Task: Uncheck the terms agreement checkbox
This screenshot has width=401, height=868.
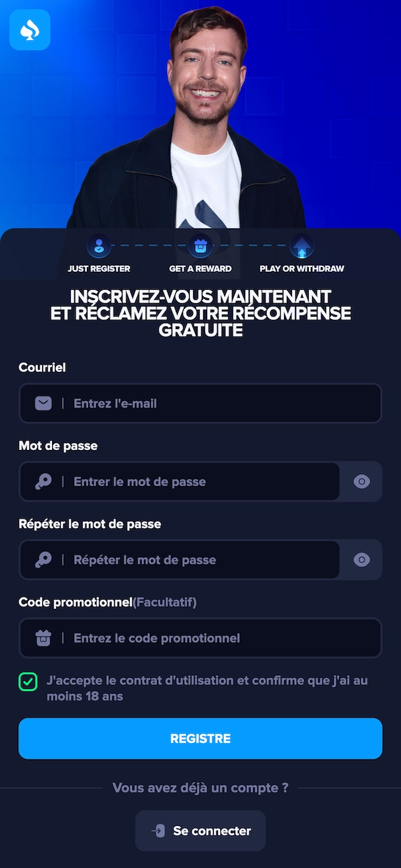Action: pyautogui.click(x=28, y=682)
